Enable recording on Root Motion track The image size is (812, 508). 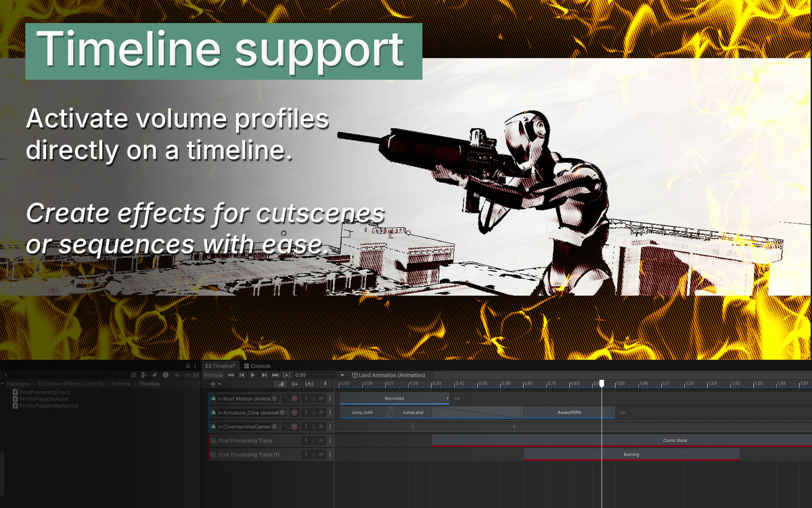pyautogui.click(x=294, y=399)
